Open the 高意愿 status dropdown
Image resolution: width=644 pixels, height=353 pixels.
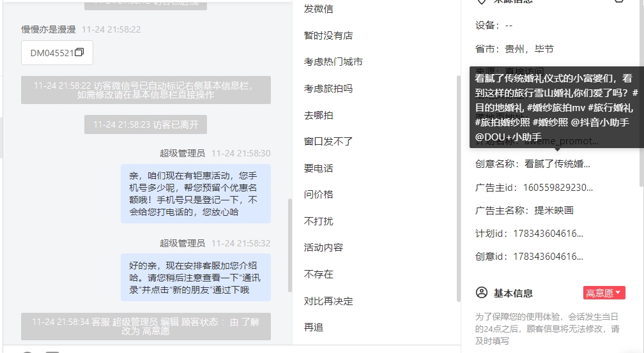coord(604,292)
